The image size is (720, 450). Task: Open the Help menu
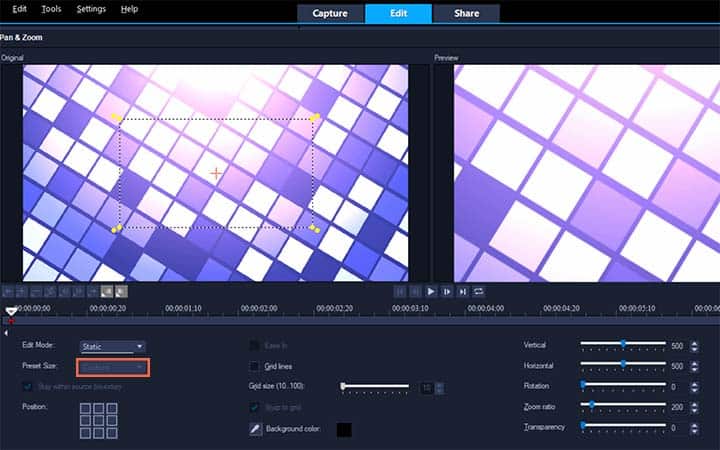click(129, 9)
